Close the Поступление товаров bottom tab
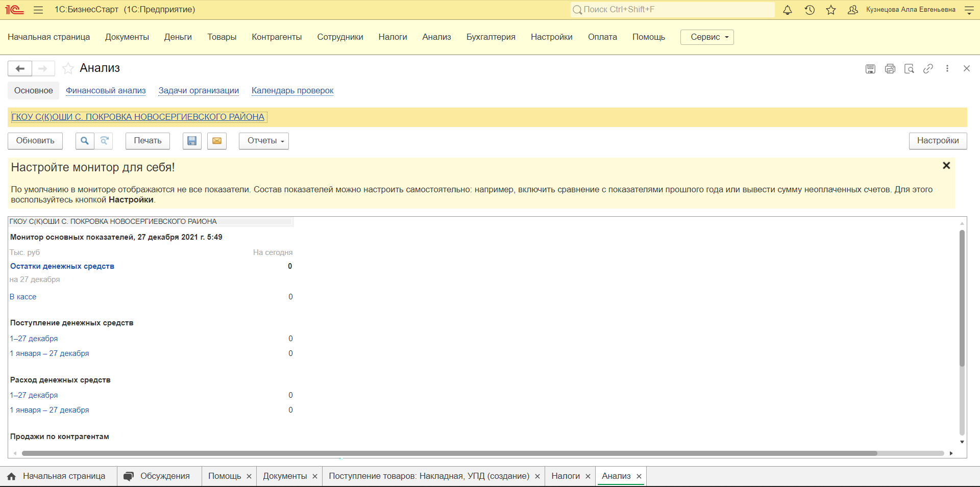Viewport: 980px width, 487px height. pyautogui.click(x=537, y=476)
